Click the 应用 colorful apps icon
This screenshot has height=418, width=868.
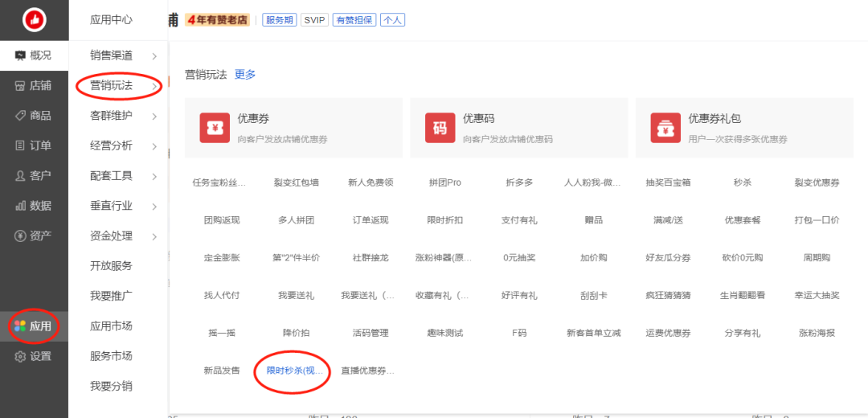click(x=20, y=326)
